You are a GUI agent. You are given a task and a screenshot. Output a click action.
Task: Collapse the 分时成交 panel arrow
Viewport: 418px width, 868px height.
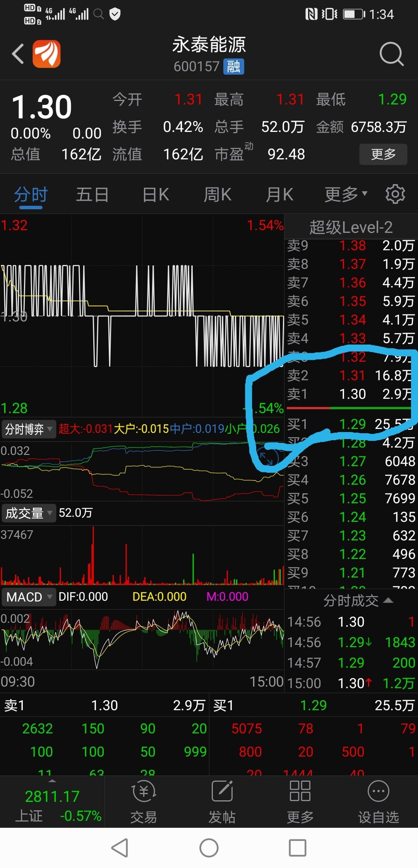click(x=388, y=601)
